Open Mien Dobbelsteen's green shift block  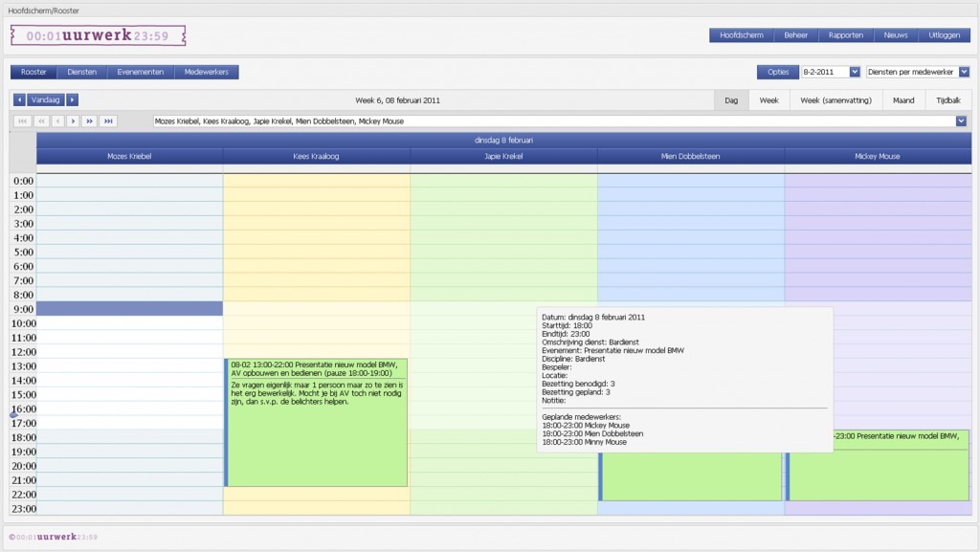pyautogui.click(x=690, y=476)
